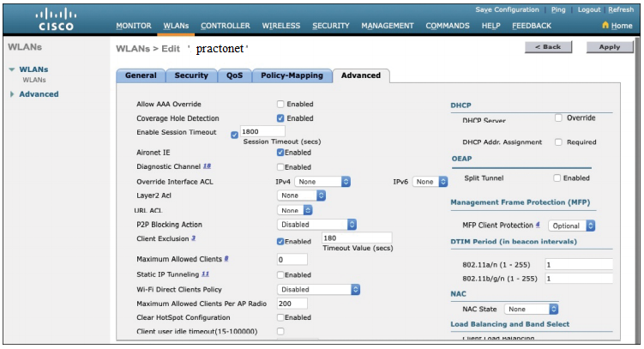Open the WLANs top menu
This screenshot has height=349, width=644.
(x=176, y=26)
